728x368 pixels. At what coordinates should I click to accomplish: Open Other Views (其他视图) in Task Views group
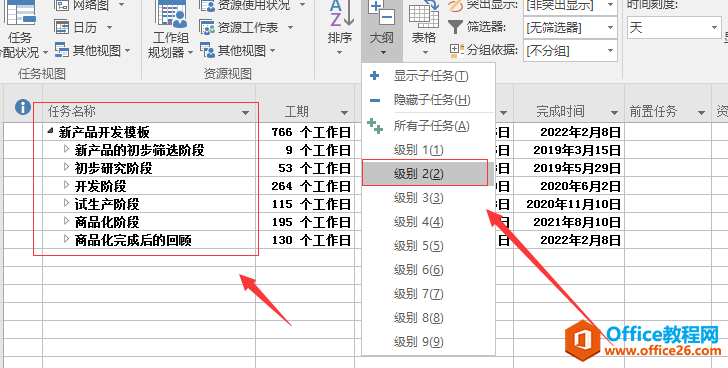[92, 50]
